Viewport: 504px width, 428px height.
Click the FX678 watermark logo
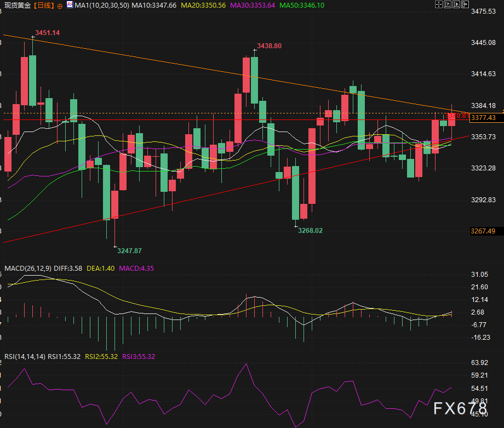[459, 408]
